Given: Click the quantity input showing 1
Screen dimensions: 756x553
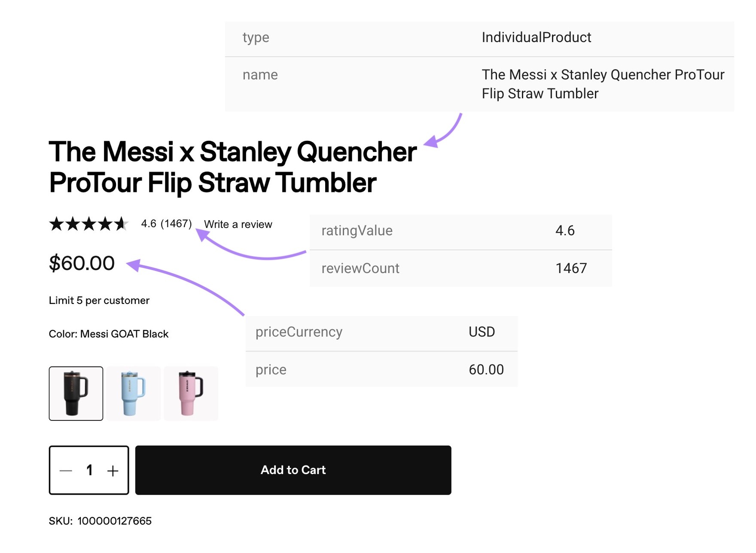Looking at the screenshot, I should tap(89, 470).
